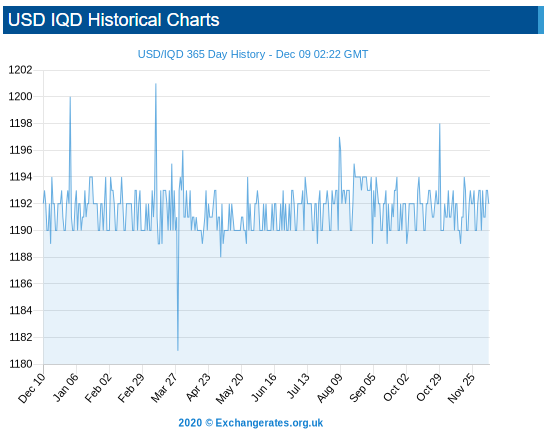Select the Feb 02 axis label
This screenshot has width=544, height=436.
click(x=98, y=388)
